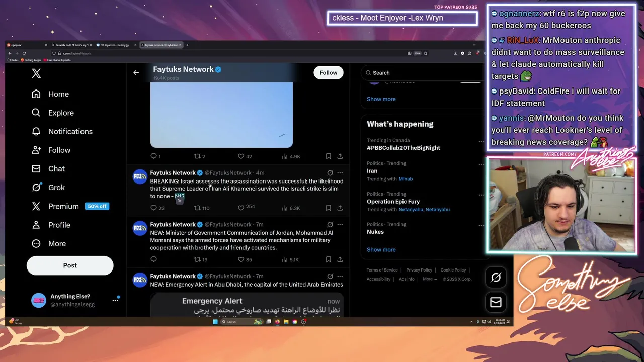Open Home from the X sidebar
The height and width of the screenshot is (362, 644).
click(50, 94)
